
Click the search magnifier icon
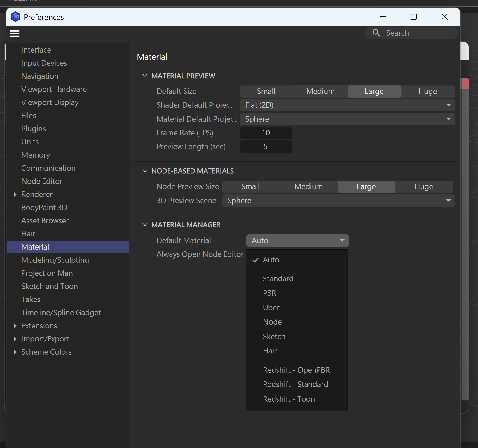376,33
